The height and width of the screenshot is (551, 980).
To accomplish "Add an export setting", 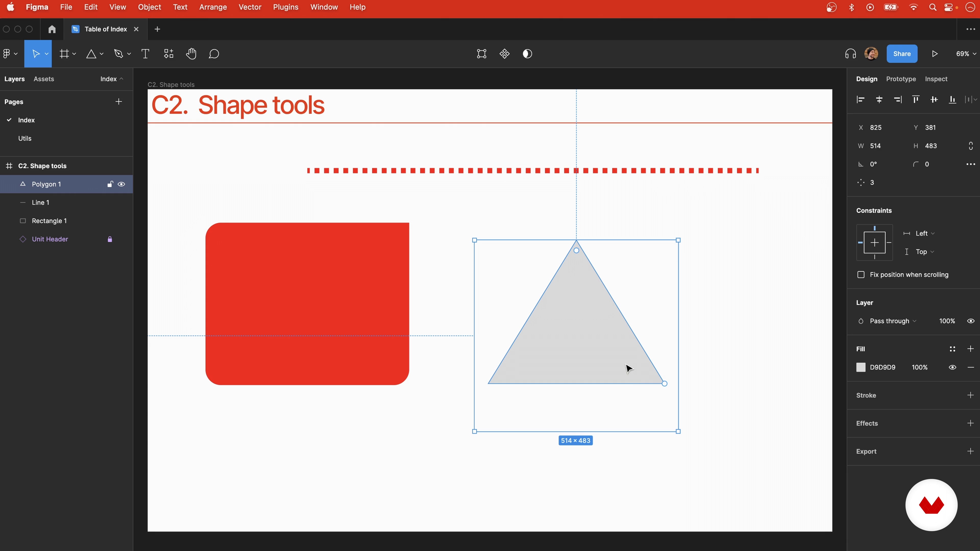I will [x=971, y=451].
